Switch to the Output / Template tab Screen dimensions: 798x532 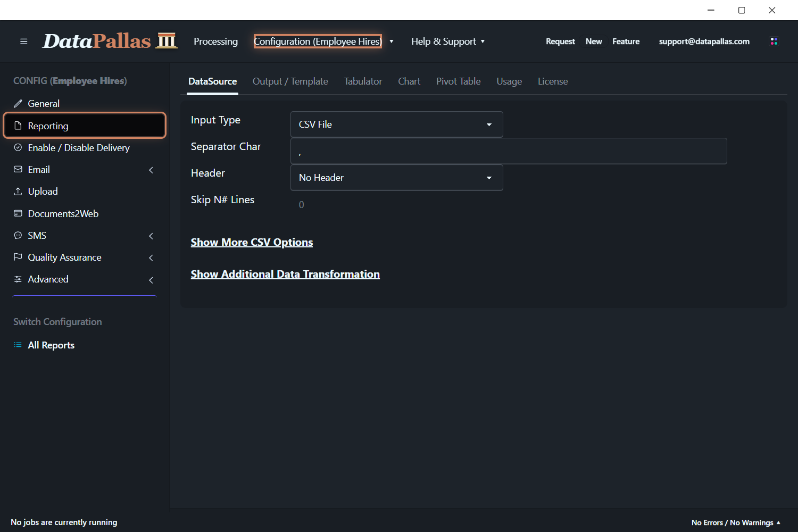click(x=290, y=81)
